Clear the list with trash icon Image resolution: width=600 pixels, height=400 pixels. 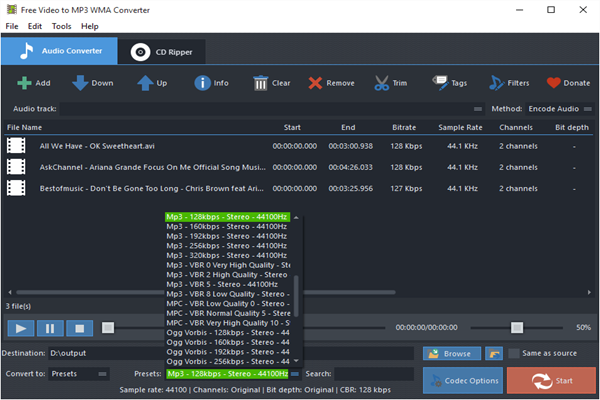pos(261,83)
